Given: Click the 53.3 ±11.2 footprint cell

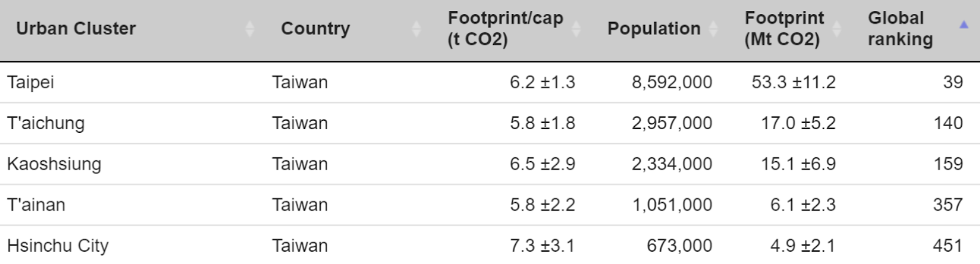Looking at the screenshot, I should click(x=794, y=82).
